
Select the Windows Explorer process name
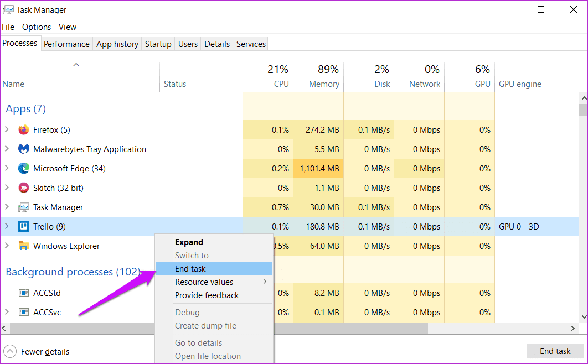pyautogui.click(x=66, y=246)
